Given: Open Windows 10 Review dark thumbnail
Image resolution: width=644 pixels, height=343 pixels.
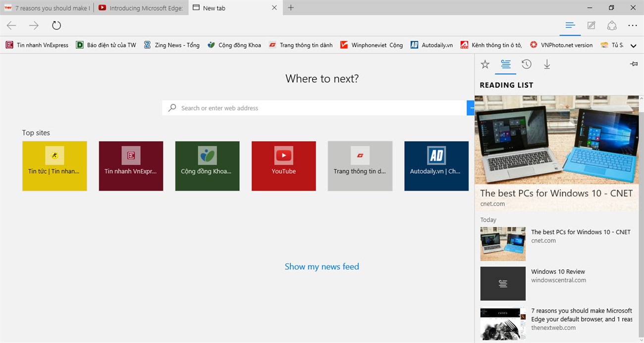Looking at the screenshot, I should coord(503,284).
